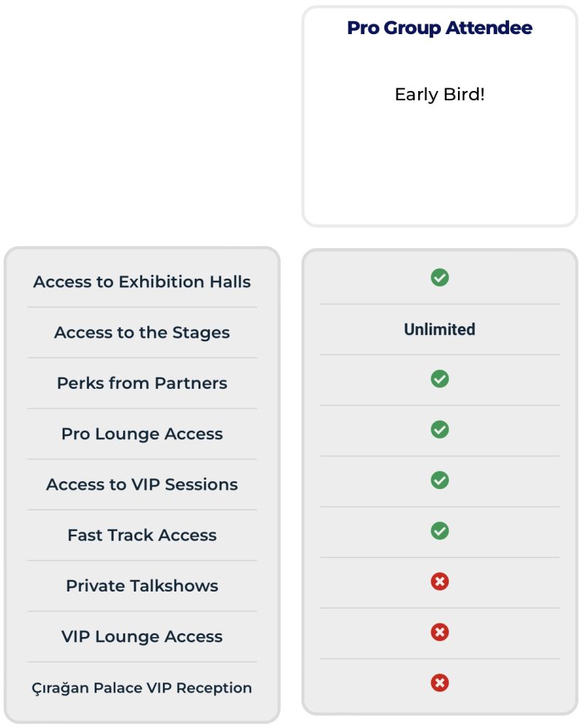This screenshot has height=728, width=581.
Task: Select the Access to Exhibition Halls row
Action: 142,282
